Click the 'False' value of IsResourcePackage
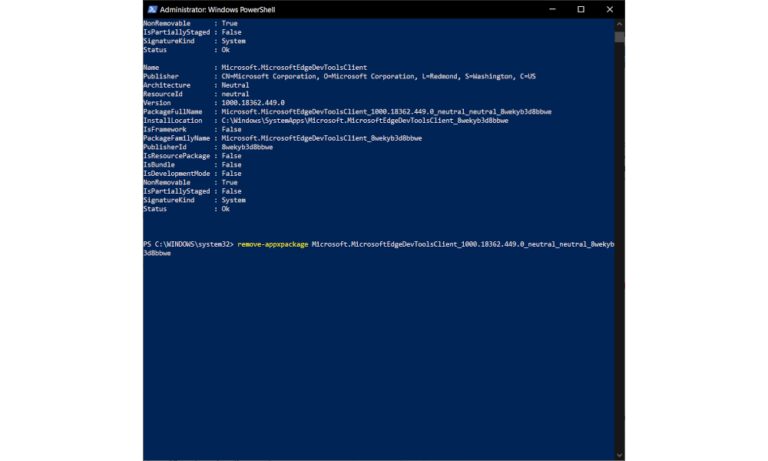Screen dimensions: 768x461 click(231, 156)
